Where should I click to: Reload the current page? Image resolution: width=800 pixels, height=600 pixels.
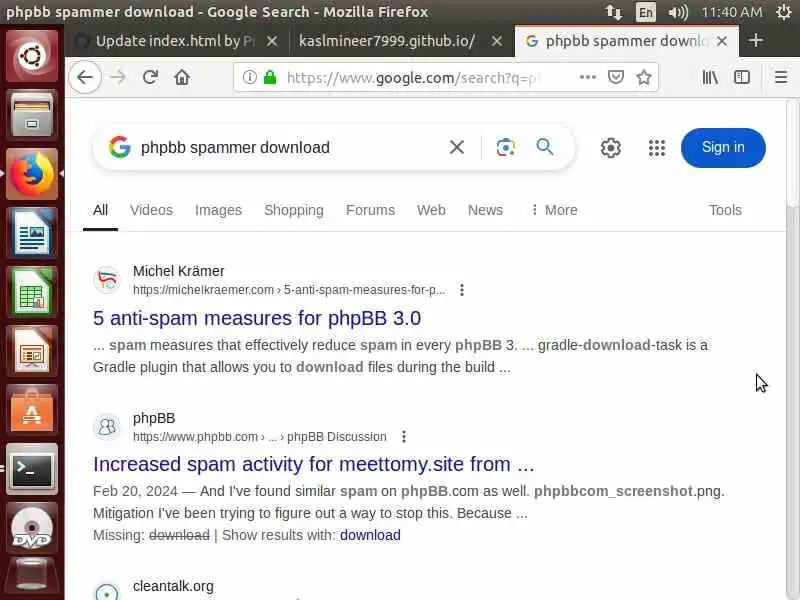pos(150,78)
